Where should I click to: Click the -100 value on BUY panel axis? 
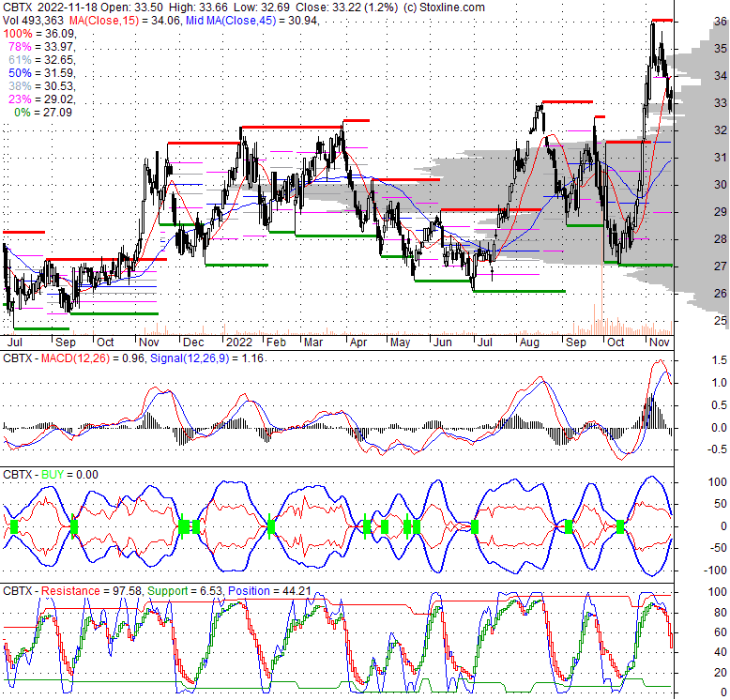click(x=715, y=571)
